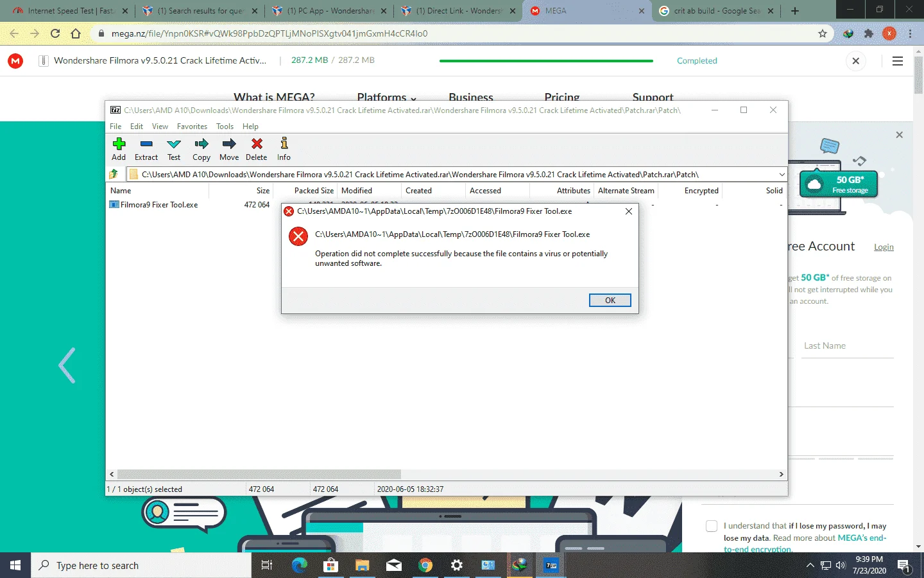Dismiss the MEGA download bar with X
Image resolution: width=924 pixels, height=578 pixels.
pyautogui.click(x=855, y=61)
